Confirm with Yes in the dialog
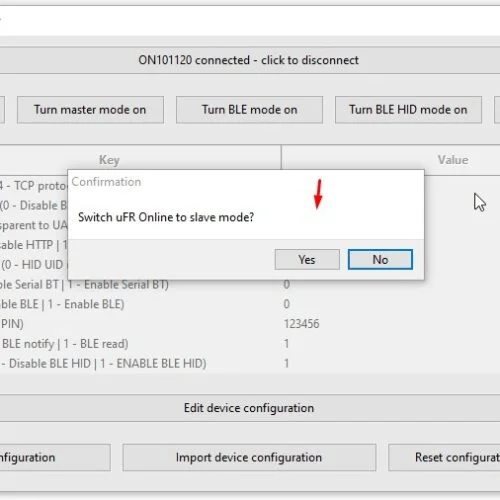 307,259
